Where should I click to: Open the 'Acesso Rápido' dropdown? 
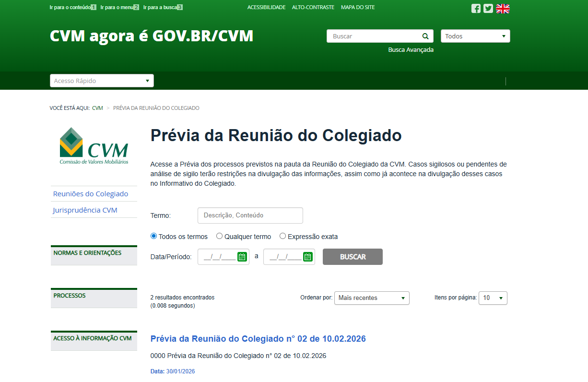pyautogui.click(x=102, y=80)
